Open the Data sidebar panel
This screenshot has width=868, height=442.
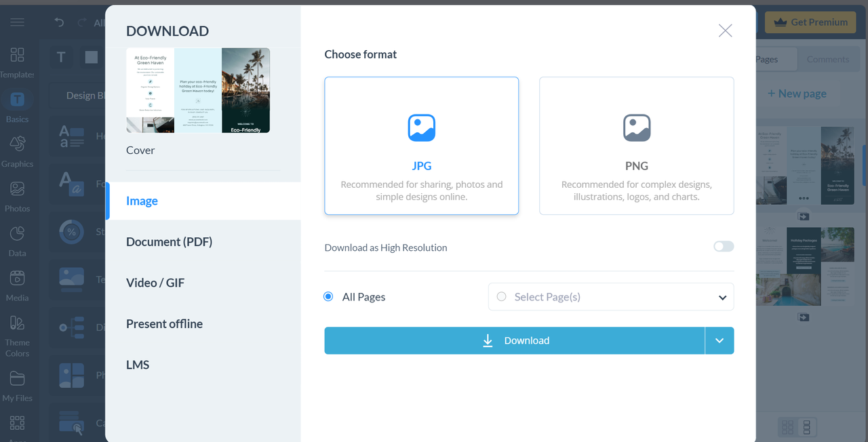tap(18, 241)
